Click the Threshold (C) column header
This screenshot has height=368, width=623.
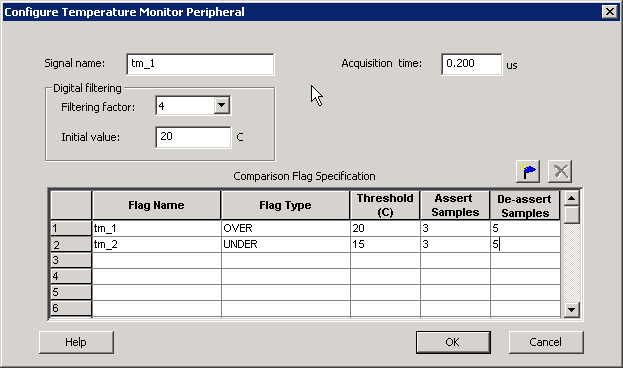pos(385,205)
